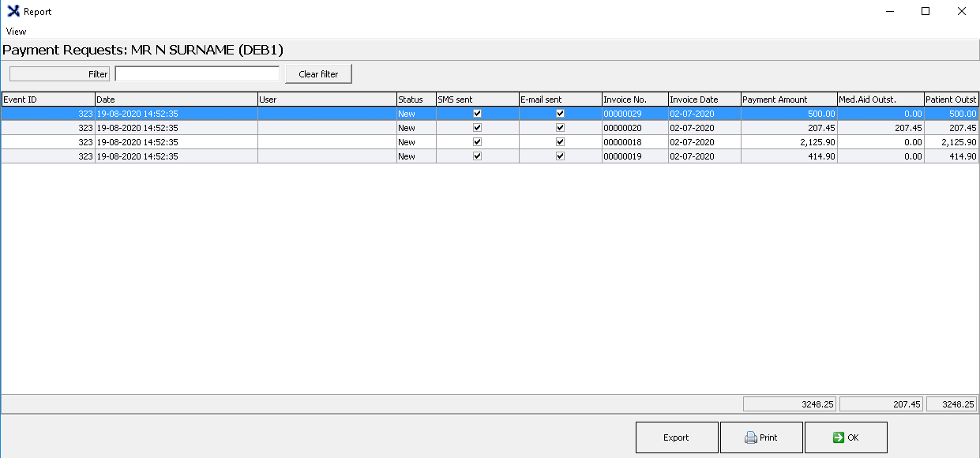Open the View menu

tap(16, 32)
